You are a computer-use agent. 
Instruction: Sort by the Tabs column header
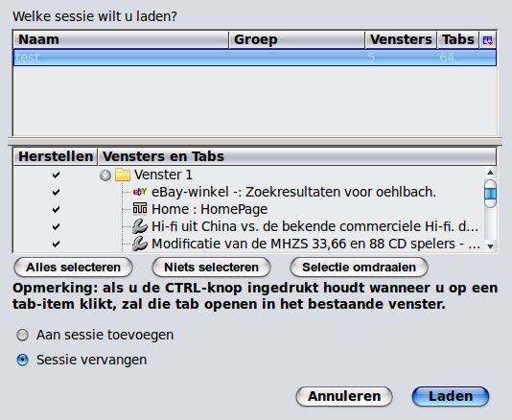(458, 40)
